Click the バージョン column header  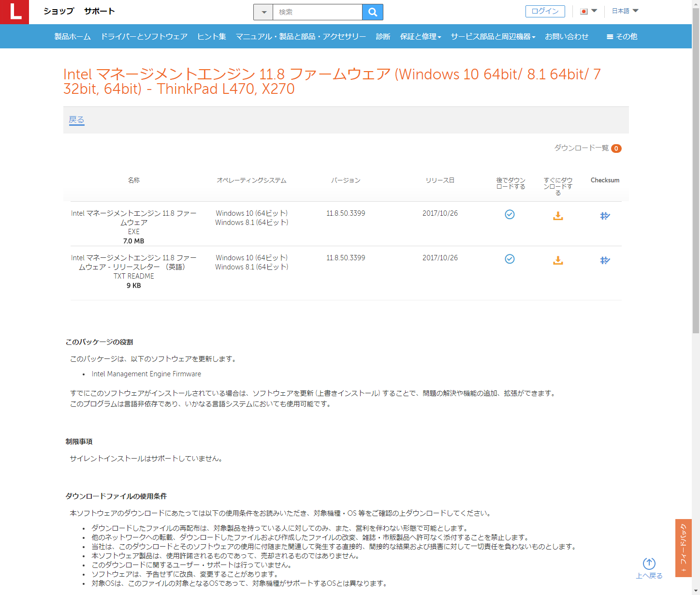[x=346, y=180]
